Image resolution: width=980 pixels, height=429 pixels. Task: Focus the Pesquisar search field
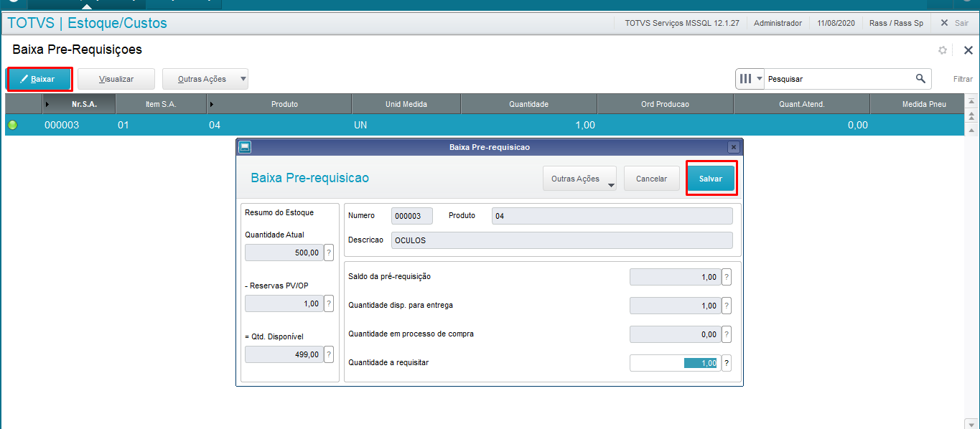point(839,79)
